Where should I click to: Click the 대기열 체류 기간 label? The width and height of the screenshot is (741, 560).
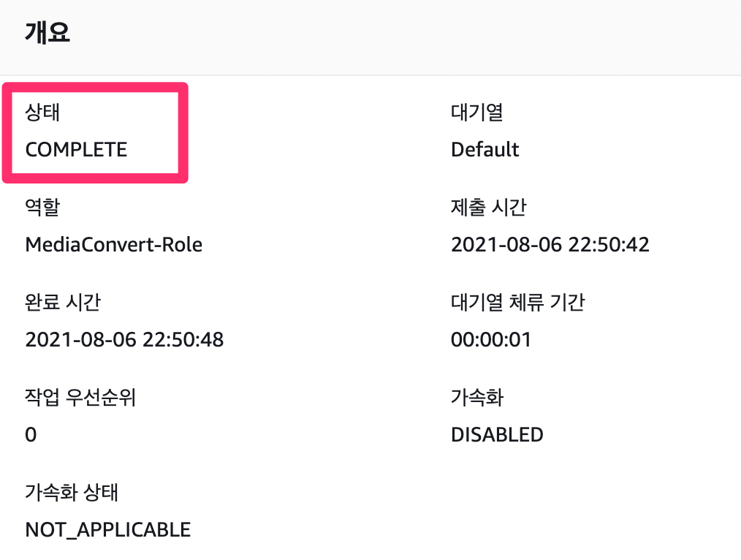pos(517,302)
